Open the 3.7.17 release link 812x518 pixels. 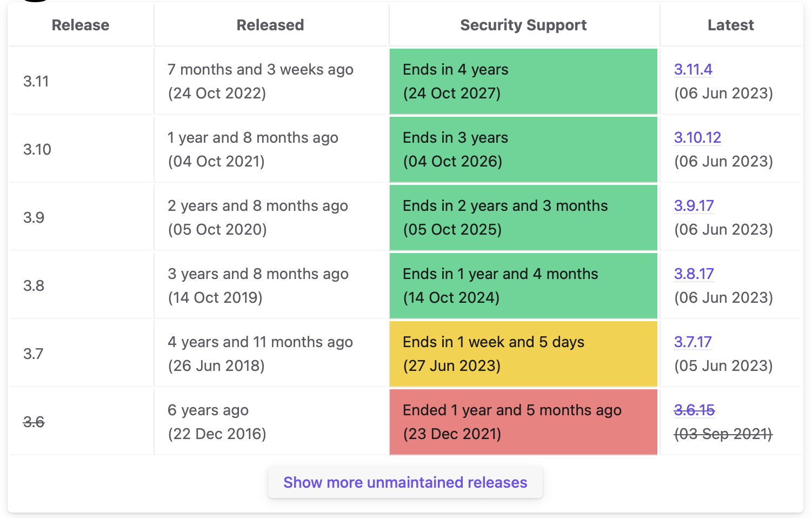point(693,342)
